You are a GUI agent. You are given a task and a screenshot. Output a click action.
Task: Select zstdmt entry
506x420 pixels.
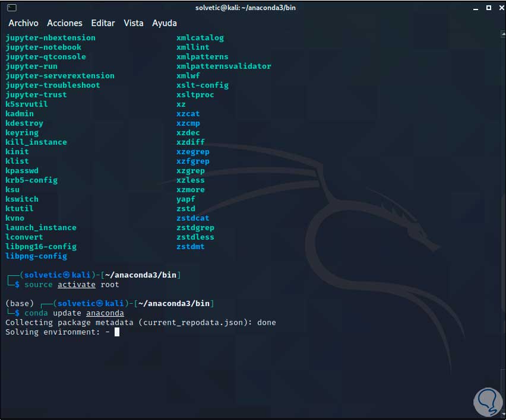191,247
